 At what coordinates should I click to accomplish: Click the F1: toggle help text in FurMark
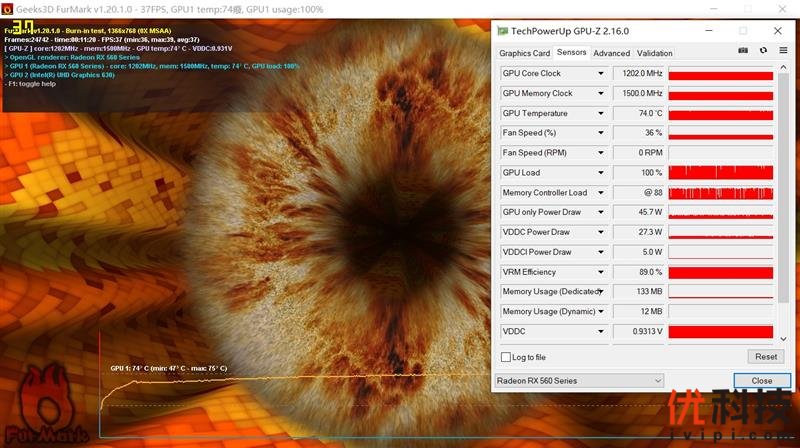coord(30,84)
